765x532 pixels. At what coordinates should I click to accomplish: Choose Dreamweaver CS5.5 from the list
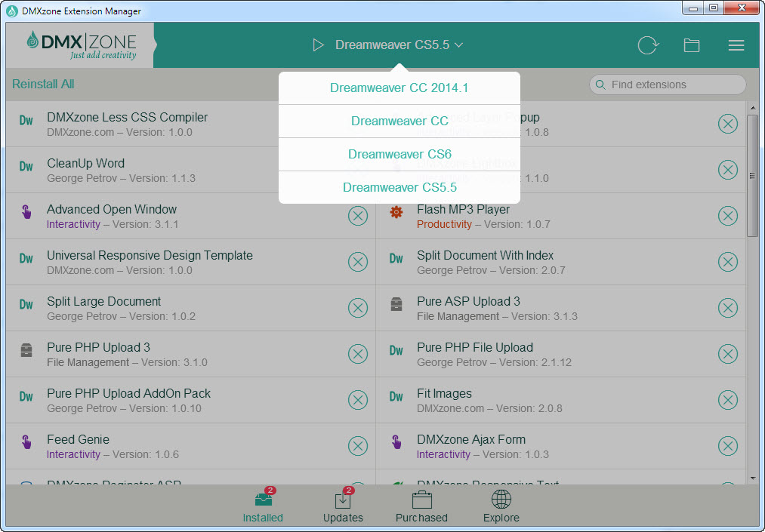click(x=399, y=187)
